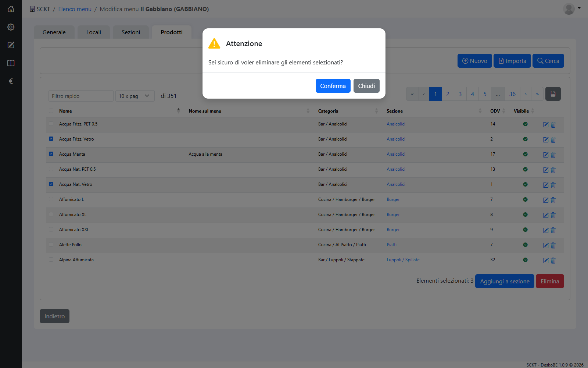Open user avatar menu
Viewport: 588px width, 368px height.
(x=572, y=9)
